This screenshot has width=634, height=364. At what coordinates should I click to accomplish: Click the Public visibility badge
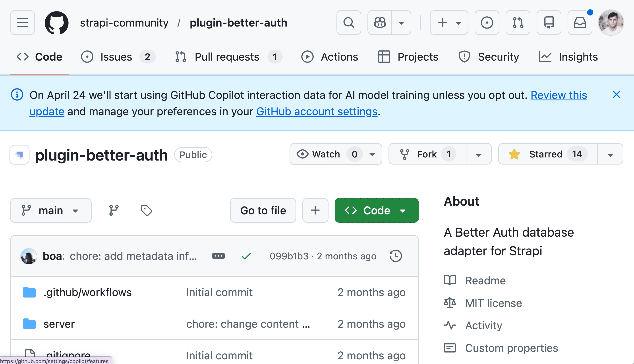pyautogui.click(x=193, y=155)
